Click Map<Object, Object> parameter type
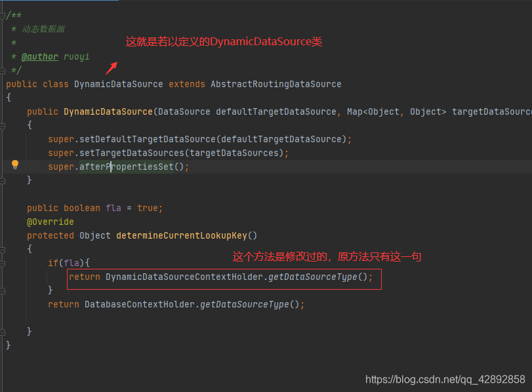532x392 pixels. (x=397, y=111)
